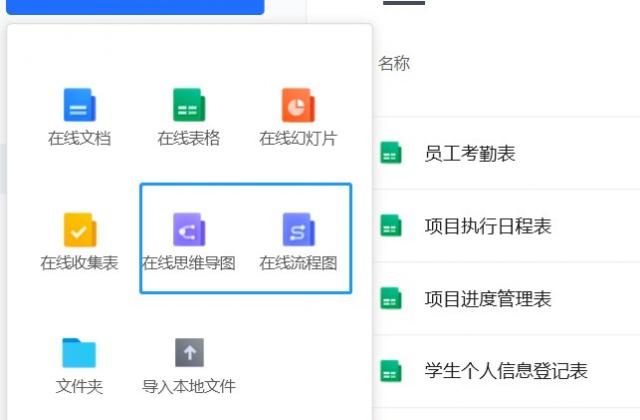Open the 员工考勤表 file
The image size is (640, 420).
click(x=470, y=153)
